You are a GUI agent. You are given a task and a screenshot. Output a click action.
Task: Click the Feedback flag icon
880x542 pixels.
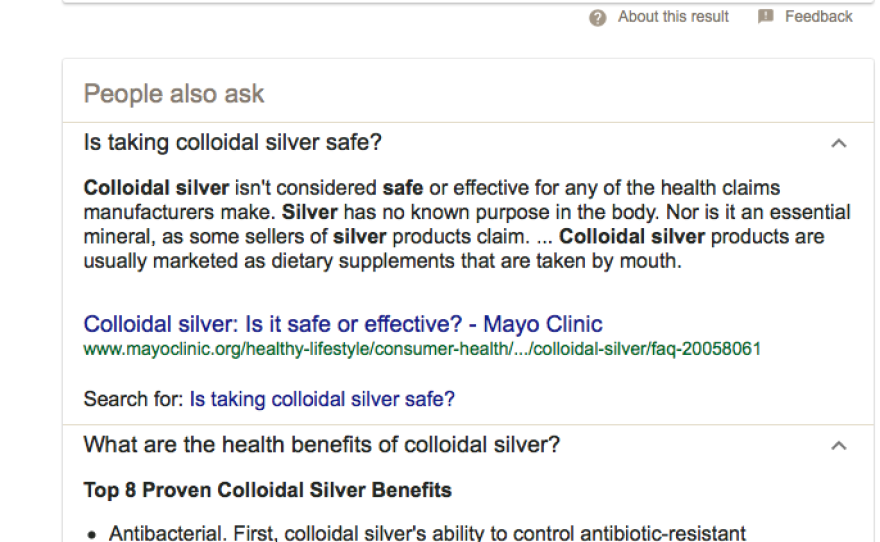[766, 17]
